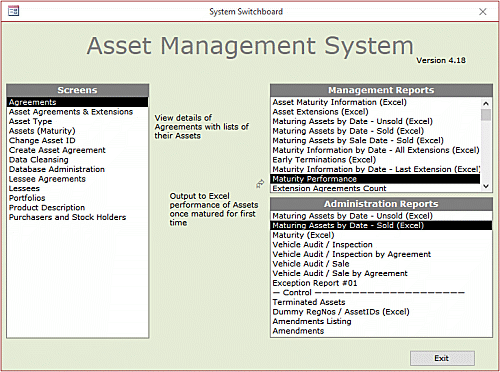Select Vehicle Audit / Inspection by Agreement
This screenshot has height=372, width=500.
click(x=381, y=254)
